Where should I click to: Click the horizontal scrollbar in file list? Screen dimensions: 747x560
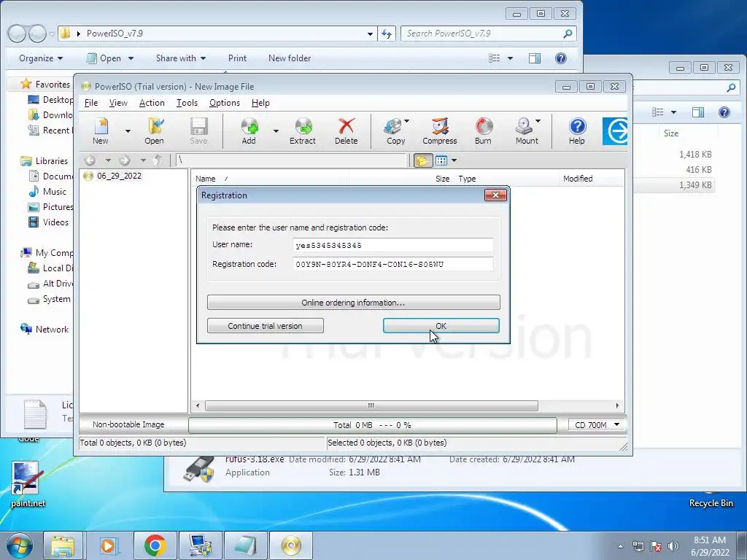point(371,405)
